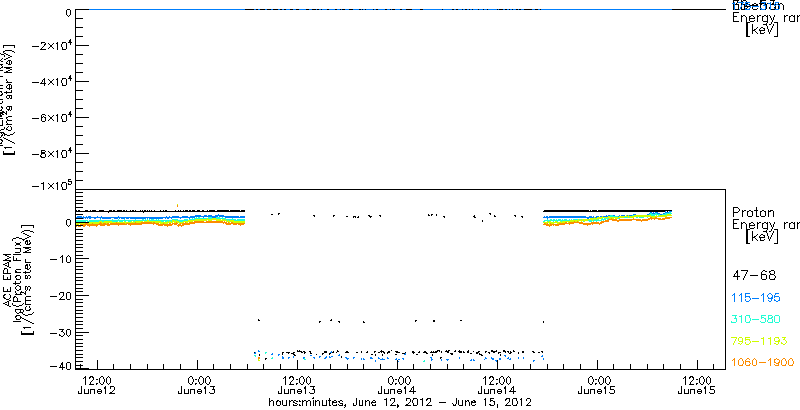Click the 12:00 June15 time tick label
The image size is (800, 410).
click(x=697, y=386)
